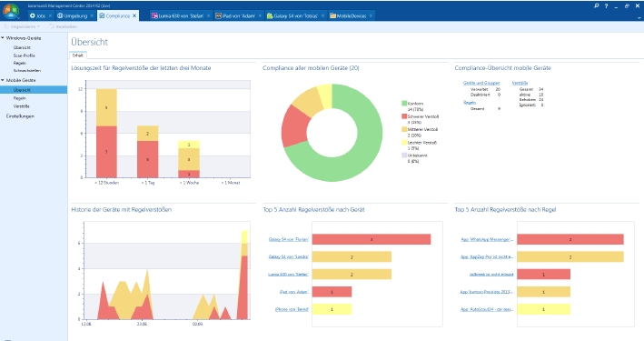
Task: Click the iPad von 'Adam' device icon
Action: [x=219, y=15]
